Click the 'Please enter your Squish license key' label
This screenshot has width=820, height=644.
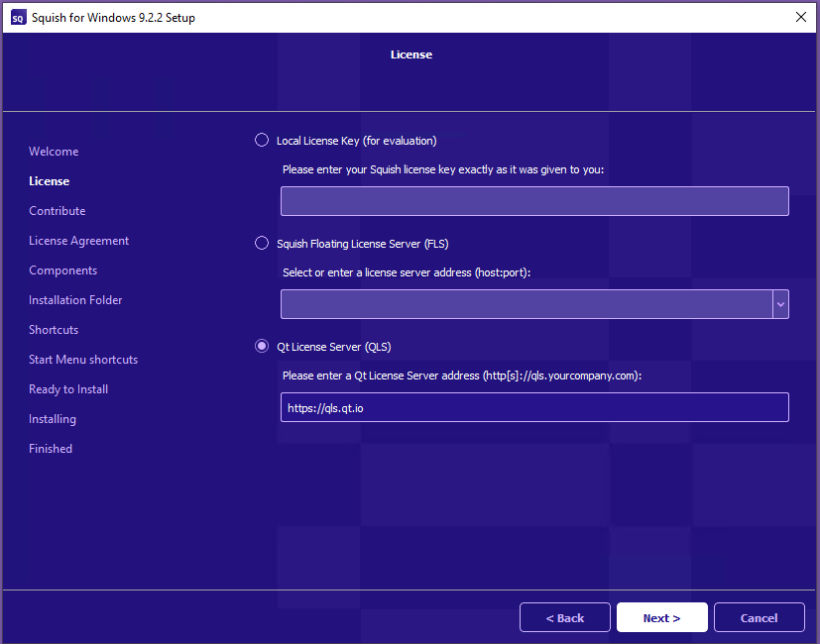[x=443, y=169]
